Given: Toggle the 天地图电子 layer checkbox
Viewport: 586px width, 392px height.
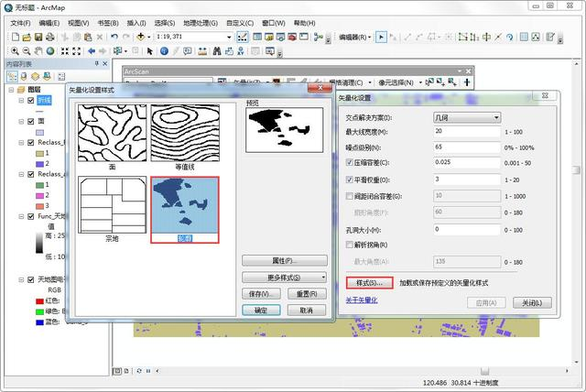Looking at the screenshot, I should tap(31, 279).
